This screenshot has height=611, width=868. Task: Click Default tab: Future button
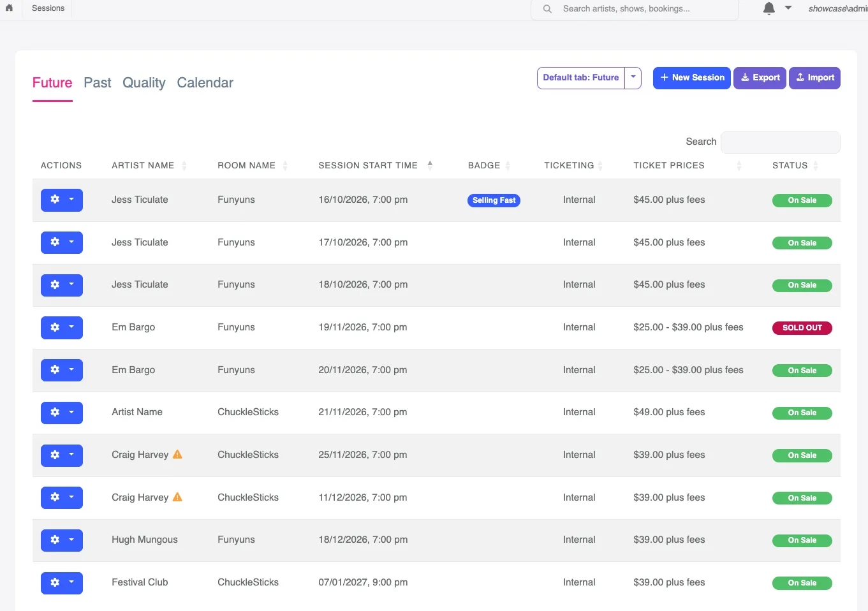581,78
